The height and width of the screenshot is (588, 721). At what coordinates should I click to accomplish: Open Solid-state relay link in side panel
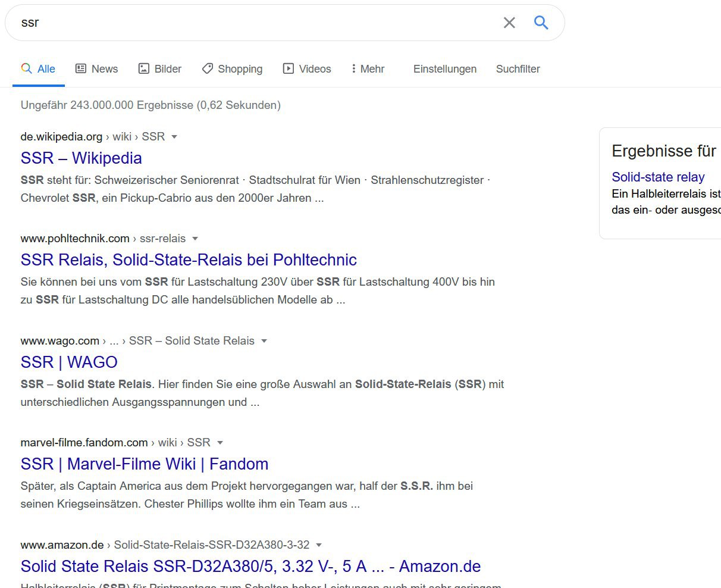[658, 177]
